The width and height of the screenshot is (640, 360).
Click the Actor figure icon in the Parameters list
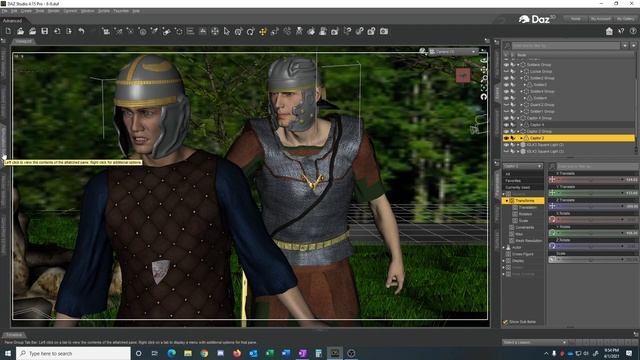[x=509, y=247]
